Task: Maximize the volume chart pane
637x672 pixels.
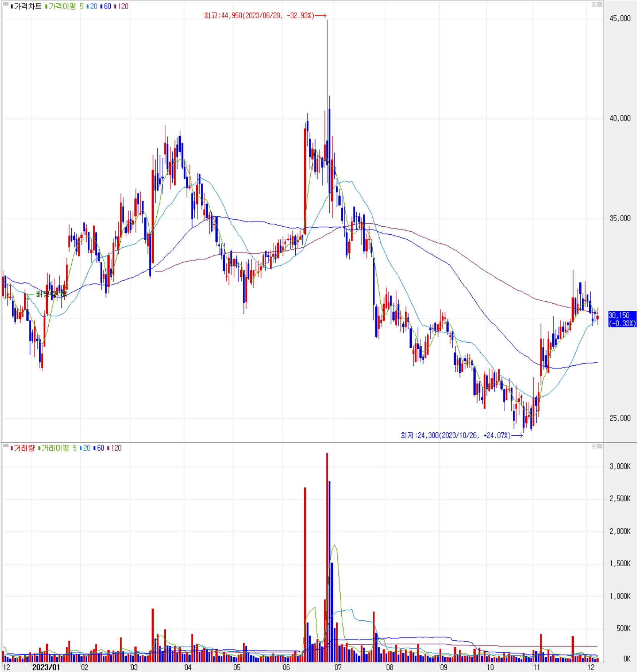Action: coord(594,446)
